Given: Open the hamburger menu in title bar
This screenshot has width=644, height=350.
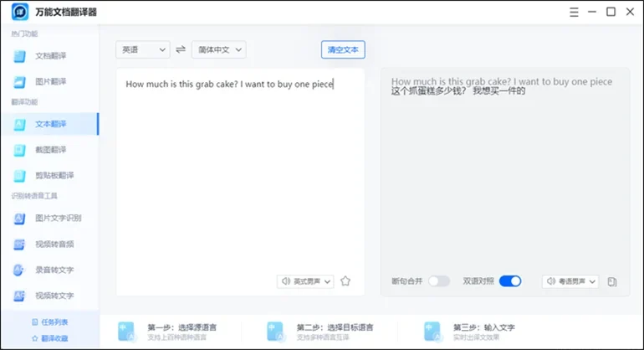Looking at the screenshot, I should point(574,12).
